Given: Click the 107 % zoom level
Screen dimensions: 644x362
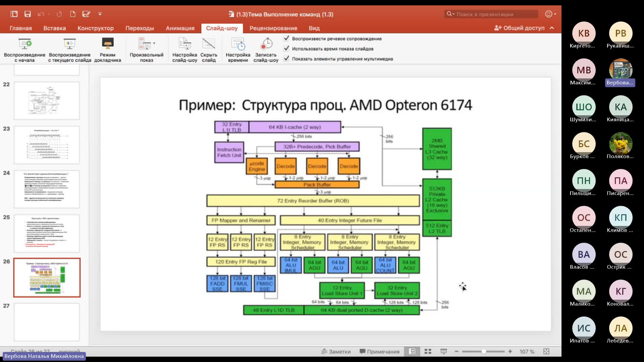Looking at the screenshot, I should [527, 351].
